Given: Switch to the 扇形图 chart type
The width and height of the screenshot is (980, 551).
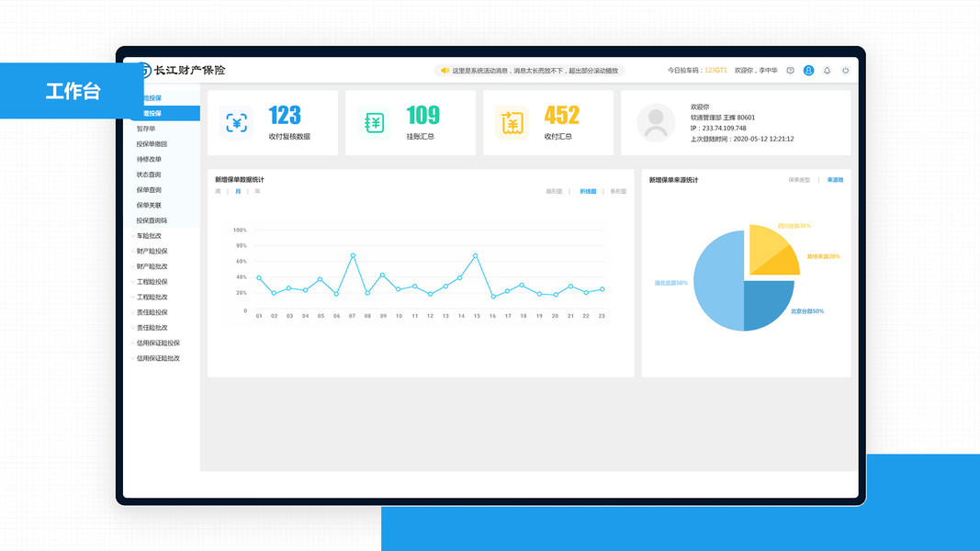Looking at the screenshot, I should pyautogui.click(x=554, y=191).
